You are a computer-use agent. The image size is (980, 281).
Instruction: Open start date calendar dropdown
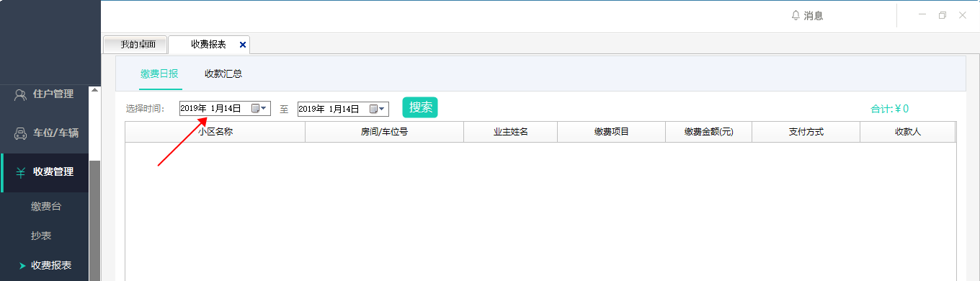(259, 109)
